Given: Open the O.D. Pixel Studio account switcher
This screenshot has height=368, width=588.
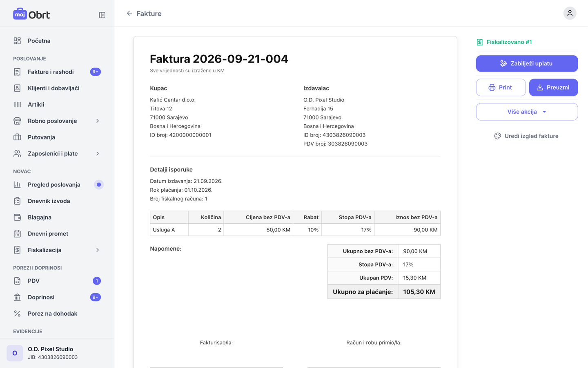Looking at the screenshot, I should pos(57,353).
